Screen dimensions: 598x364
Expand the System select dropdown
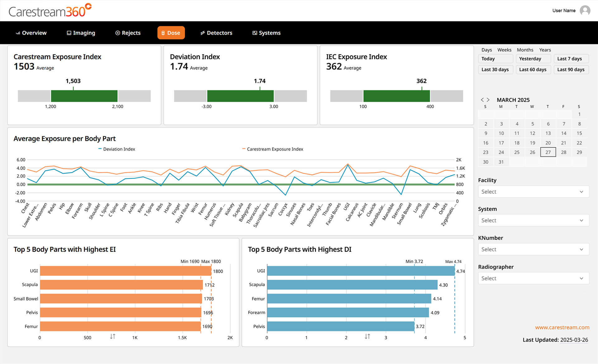click(533, 220)
